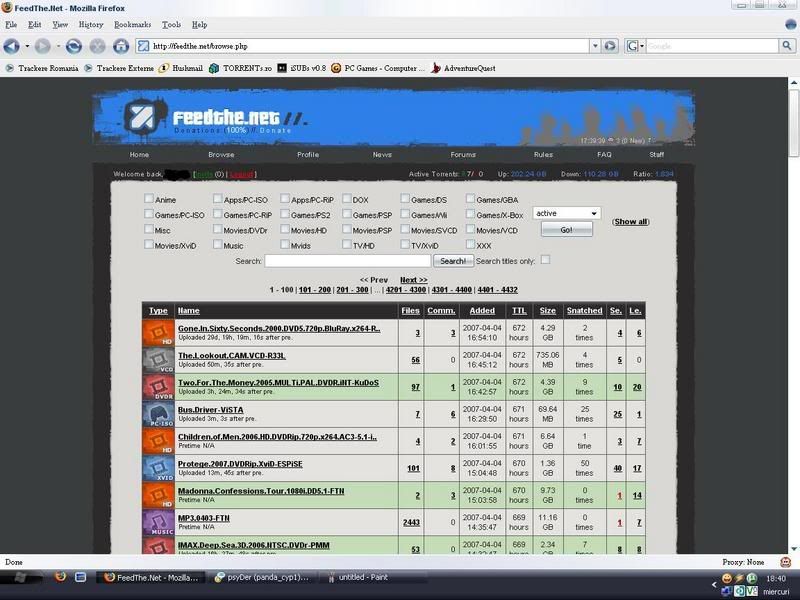Open the History menu
Image resolution: width=800 pixels, height=600 pixels.
91,24
